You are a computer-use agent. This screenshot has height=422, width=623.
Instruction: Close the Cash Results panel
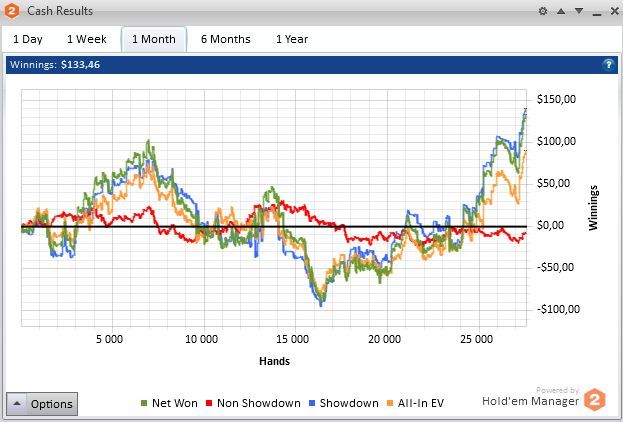615,11
